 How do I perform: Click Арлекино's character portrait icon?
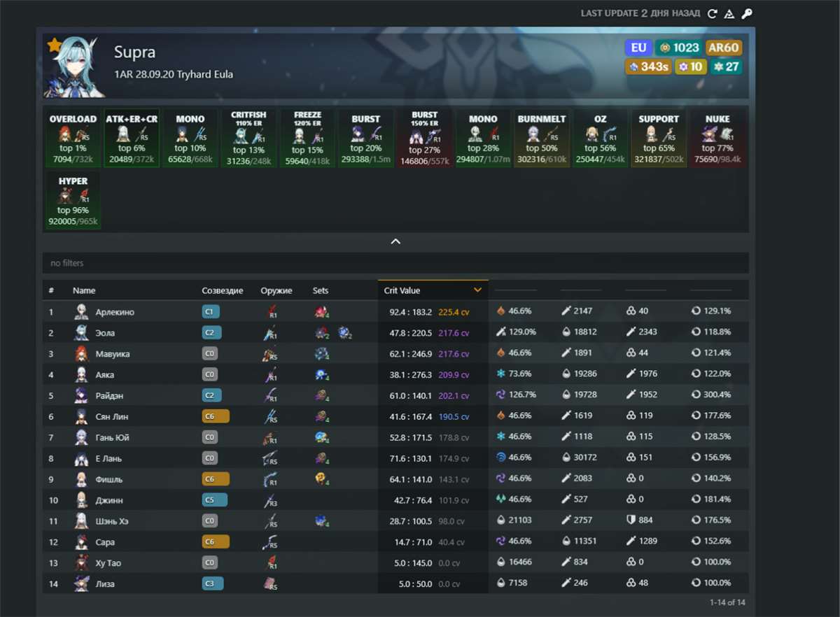coord(82,312)
